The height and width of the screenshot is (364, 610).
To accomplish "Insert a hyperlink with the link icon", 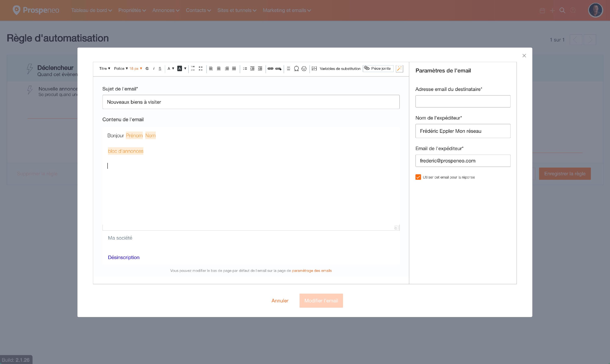I will tap(270, 69).
